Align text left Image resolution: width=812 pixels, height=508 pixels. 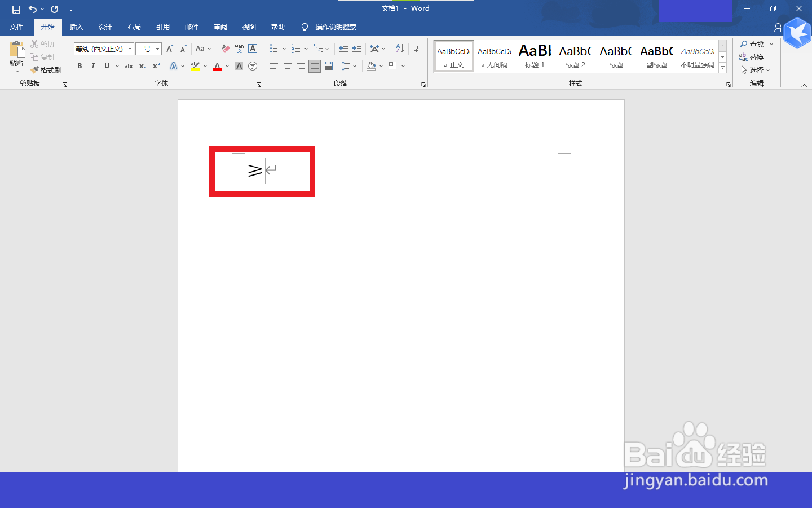(274, 67)
